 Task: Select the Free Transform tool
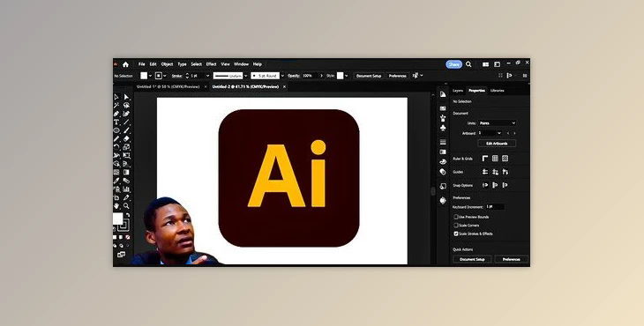126,155
